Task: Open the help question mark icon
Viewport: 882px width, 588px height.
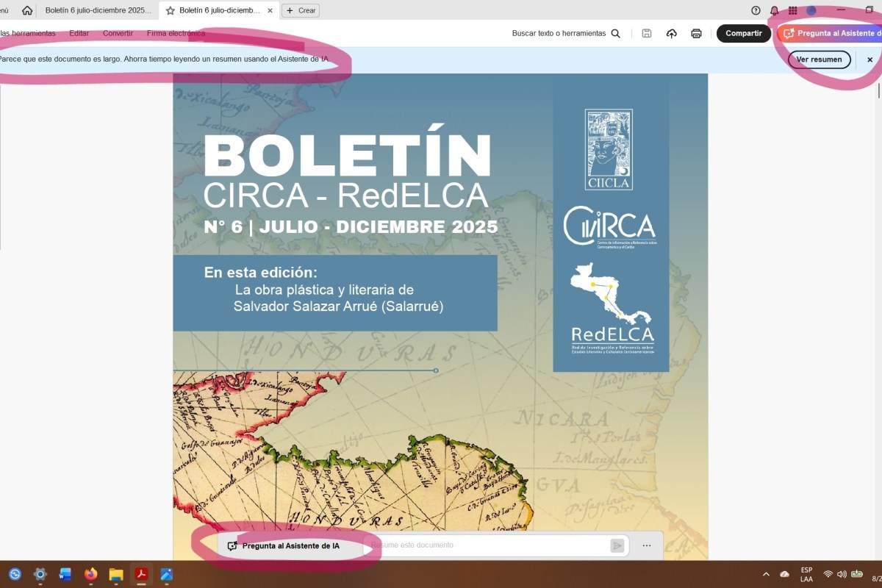Action: [x=756, y=10]
